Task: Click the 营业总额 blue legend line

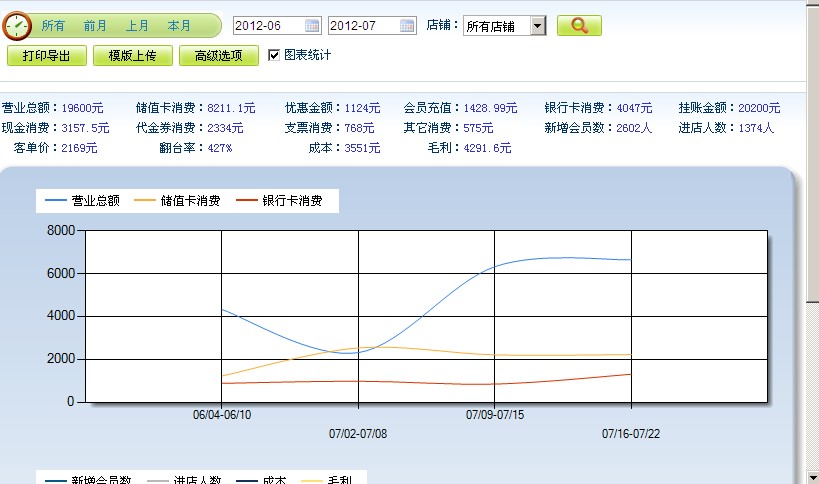Action: 56,201
